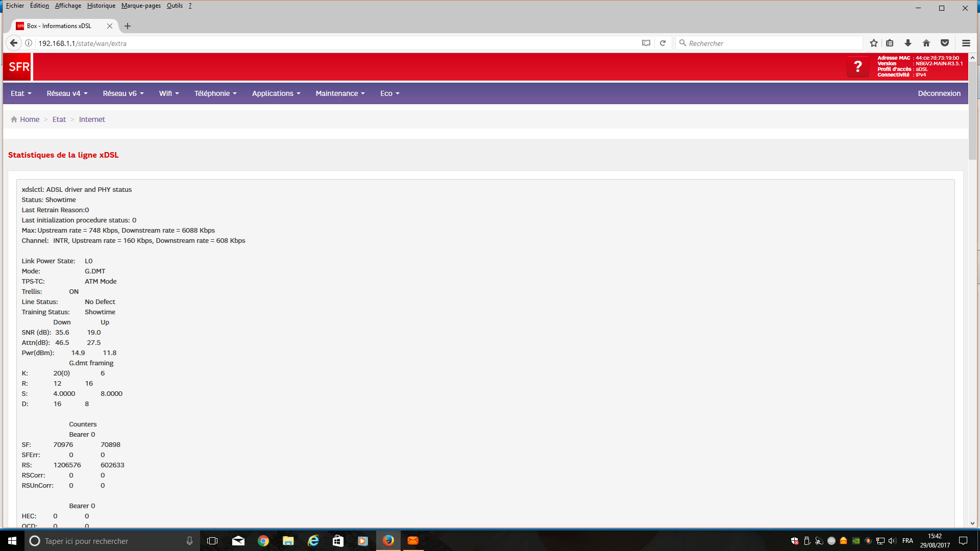Click the Firefox home icon

click(926, 43)
